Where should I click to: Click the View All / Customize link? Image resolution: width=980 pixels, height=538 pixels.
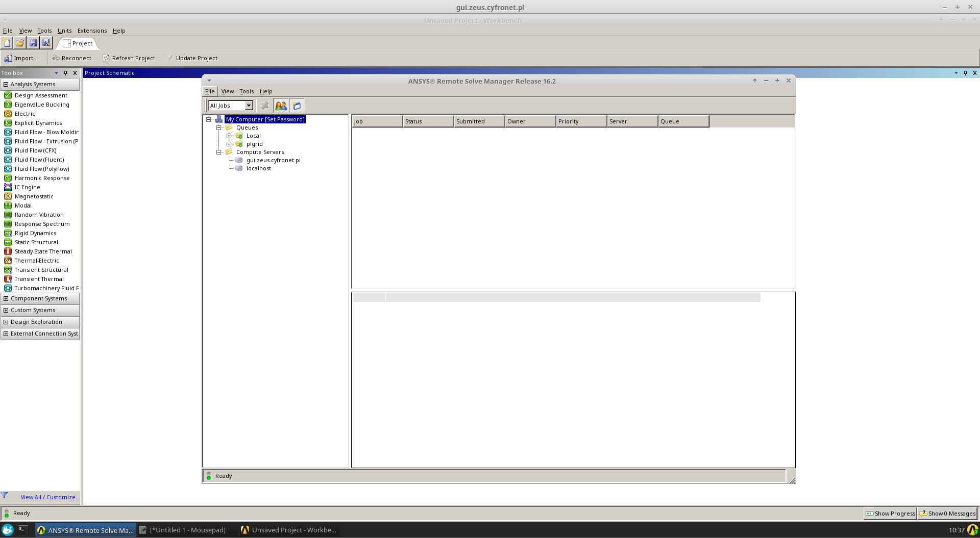(x=50, y=497)
